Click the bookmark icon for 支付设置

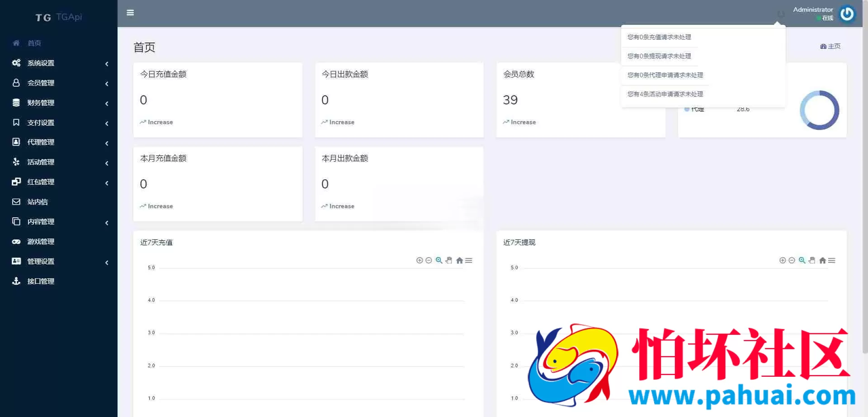[16, 122]
